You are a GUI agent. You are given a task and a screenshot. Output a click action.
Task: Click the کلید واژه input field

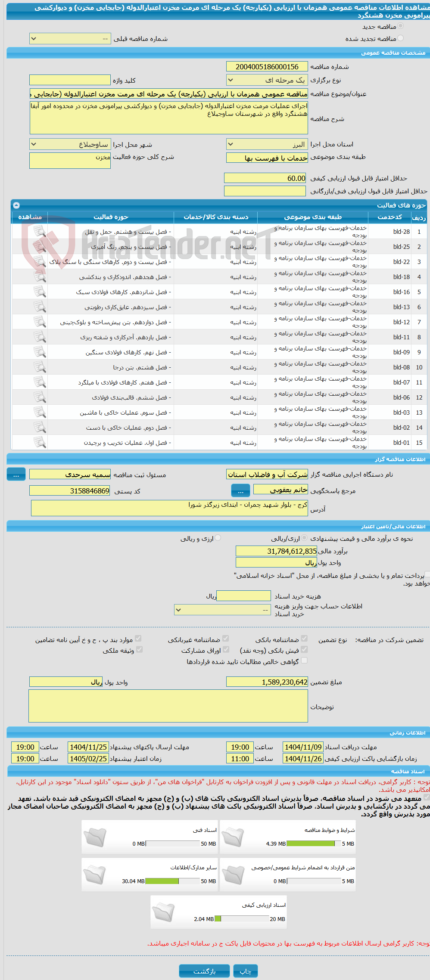pos(70,80)
